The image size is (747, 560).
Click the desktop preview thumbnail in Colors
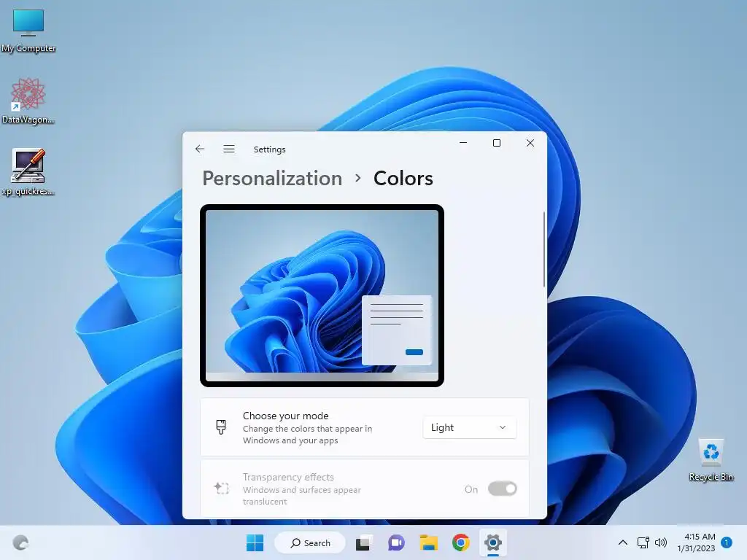click(x=322, y=295)
